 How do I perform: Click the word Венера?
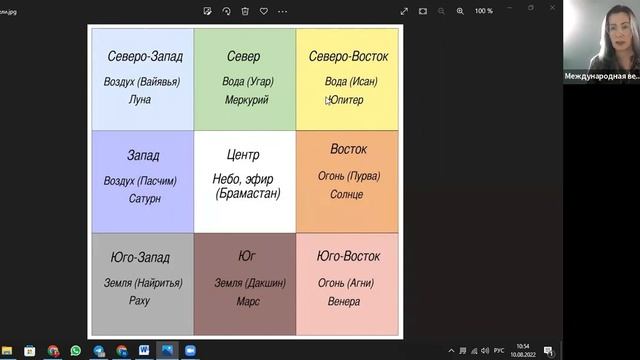click(x=344, y=302)
